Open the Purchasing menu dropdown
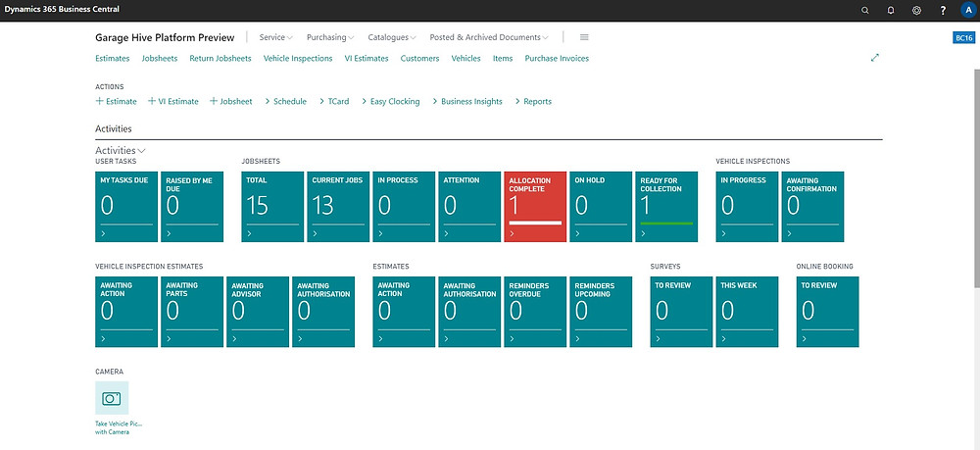This screenshot has width=980, height=450. pos(330,37)
